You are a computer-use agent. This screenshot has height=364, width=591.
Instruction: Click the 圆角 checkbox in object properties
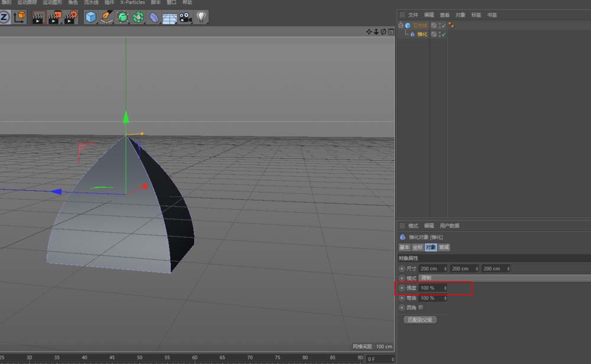421,307
